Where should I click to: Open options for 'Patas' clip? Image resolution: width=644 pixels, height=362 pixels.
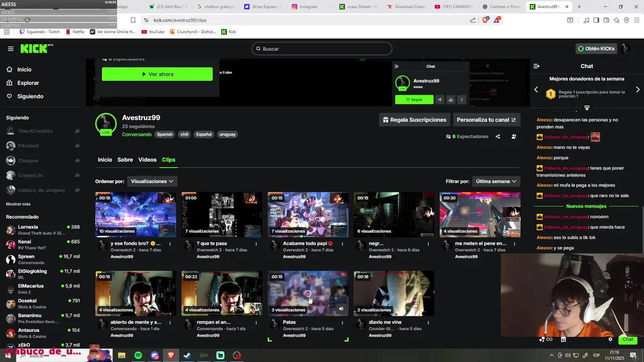[342, 322]
